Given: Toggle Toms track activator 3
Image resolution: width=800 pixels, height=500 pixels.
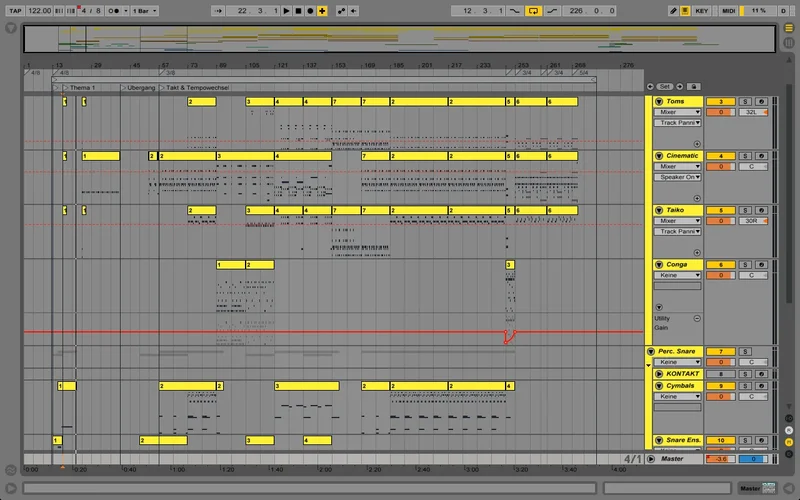Looking at the screenshot, I should pos(720,102).
